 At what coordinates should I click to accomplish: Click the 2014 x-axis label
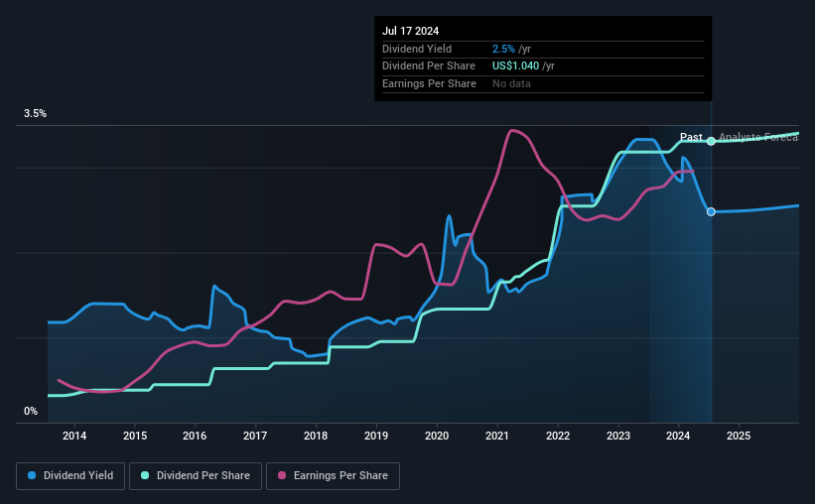click(74, 436)
